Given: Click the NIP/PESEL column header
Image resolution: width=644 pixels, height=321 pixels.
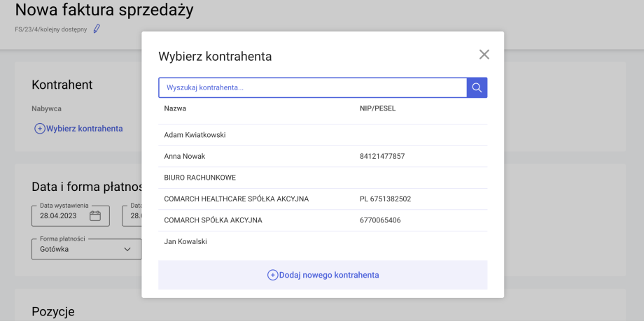Looking at the screenshot, I should 377,108.
